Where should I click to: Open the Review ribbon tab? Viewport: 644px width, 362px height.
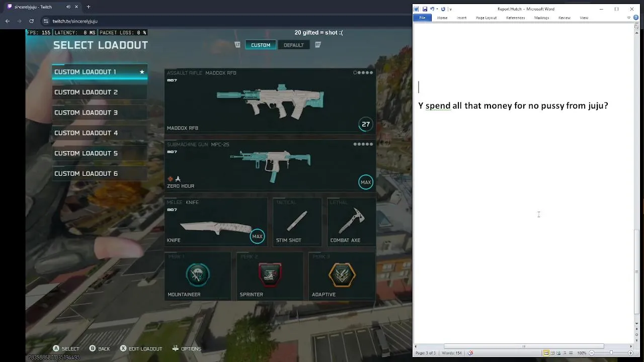click(565, 18)
